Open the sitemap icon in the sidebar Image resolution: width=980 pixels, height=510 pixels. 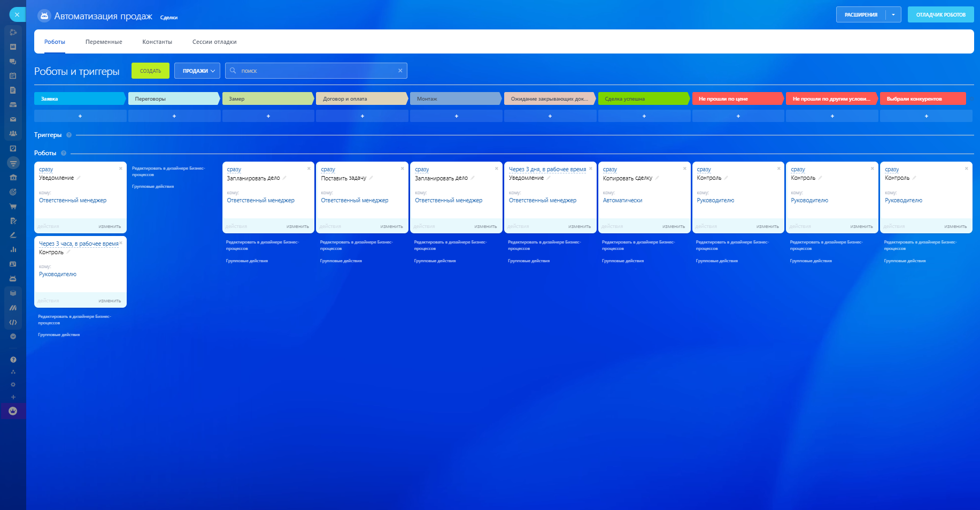13,372
